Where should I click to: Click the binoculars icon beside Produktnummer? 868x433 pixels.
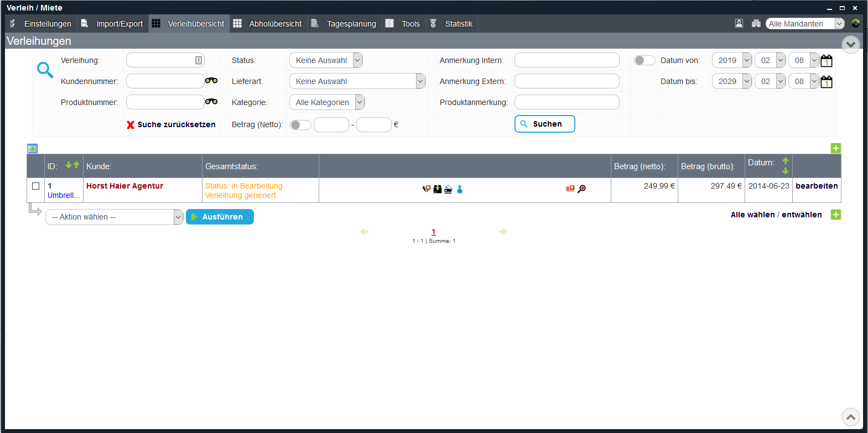(x=211, y=102)
